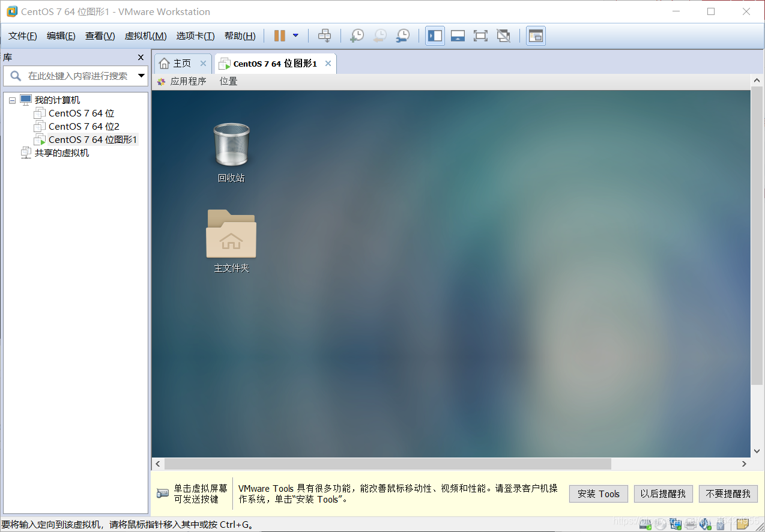Image resolution: width=765 pixels, height=532 pixels.
Task: Open the 虚拟机(M) menu
Action: (146, 36)
